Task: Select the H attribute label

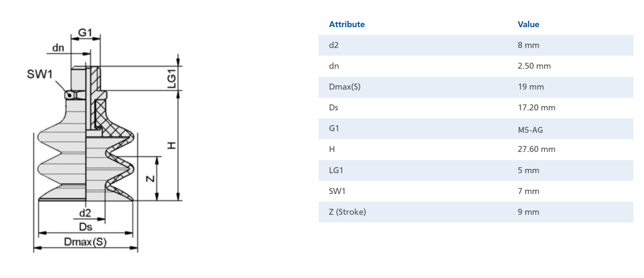Action: 332,149
